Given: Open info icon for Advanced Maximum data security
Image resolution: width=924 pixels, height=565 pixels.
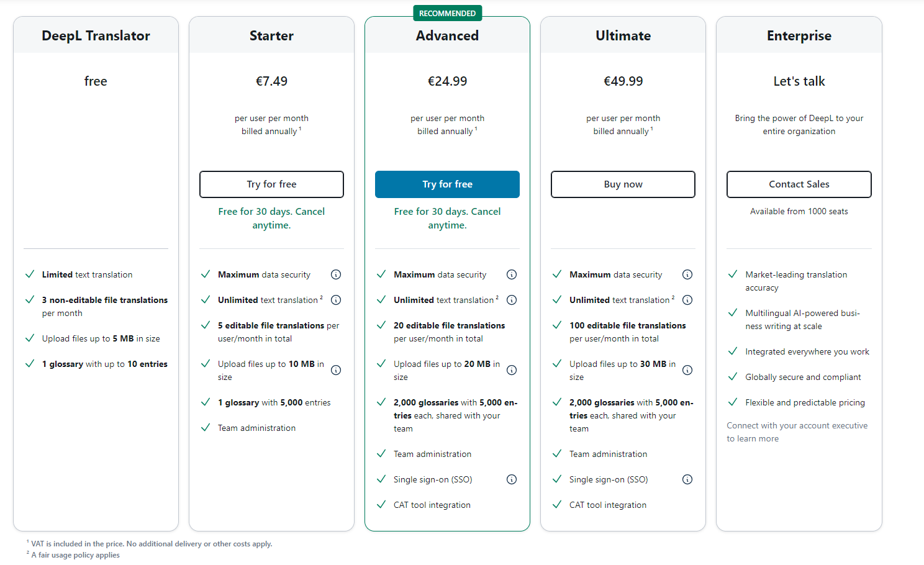Looking at the screenshot, I should tap(512, 274).
